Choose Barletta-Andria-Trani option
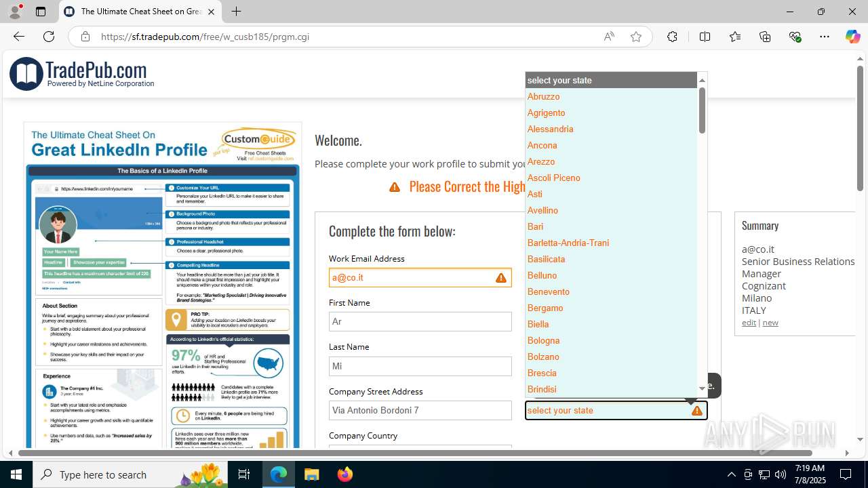 pyautogui.click(x=611, y=243)
